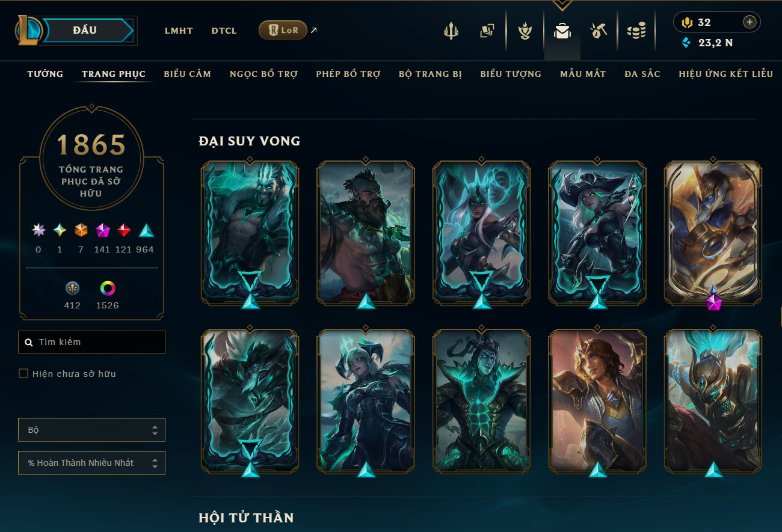The height and width of the screenshot is (532, 782).
Task: Open the Collection briefcase icon
Action: point(562,31)
